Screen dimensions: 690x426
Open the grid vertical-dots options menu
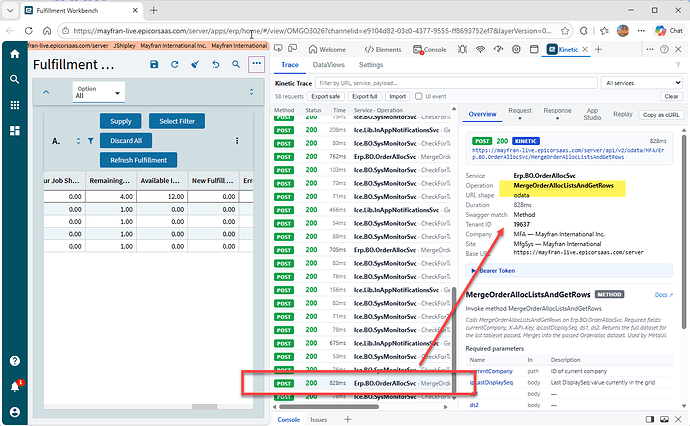(x=237, y=141)
